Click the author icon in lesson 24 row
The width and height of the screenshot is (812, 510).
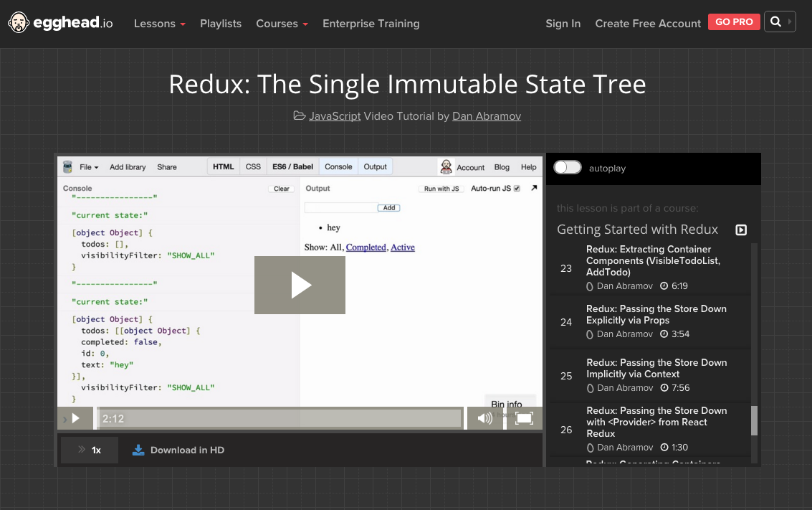coord(590,334)
